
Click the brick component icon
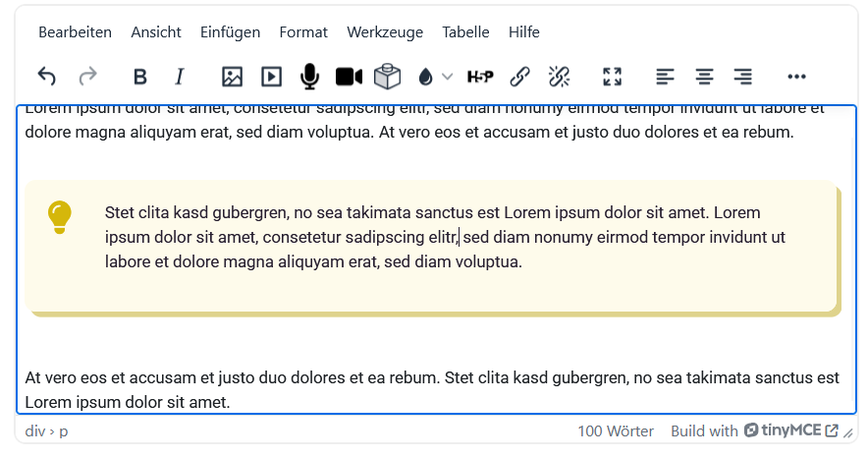pyautogui.click(x=388, y=77)
